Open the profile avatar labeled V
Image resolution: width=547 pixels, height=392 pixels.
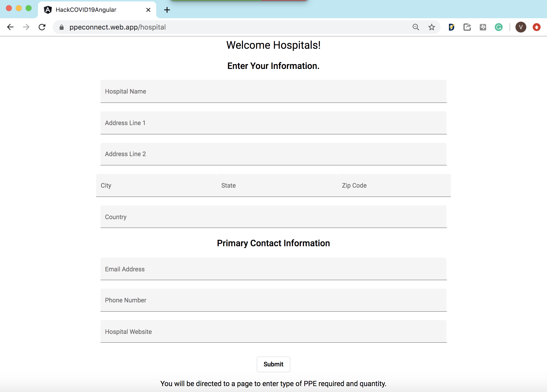coord(521,27)
